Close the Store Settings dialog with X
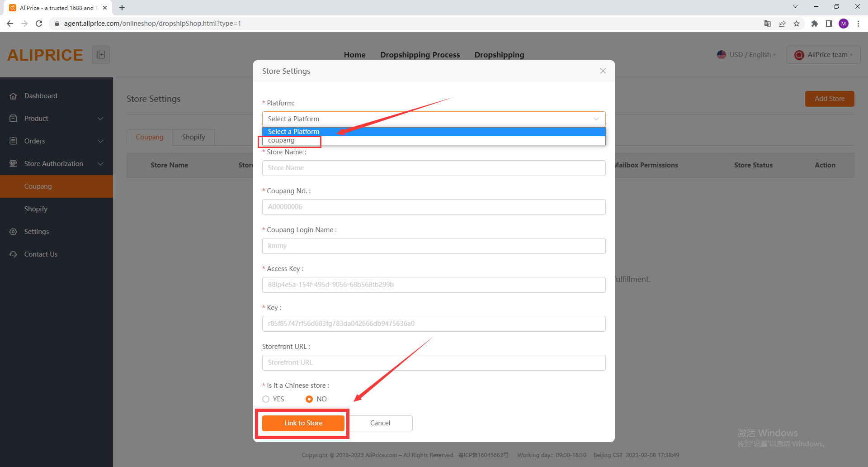Viewport: 868px width, 467px height. (603, 71)
